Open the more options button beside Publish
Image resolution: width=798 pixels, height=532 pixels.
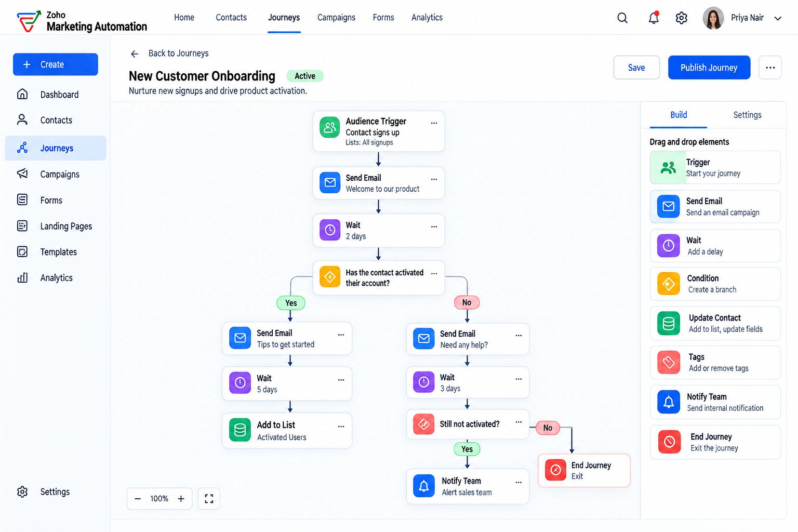[x=770, y=68]
